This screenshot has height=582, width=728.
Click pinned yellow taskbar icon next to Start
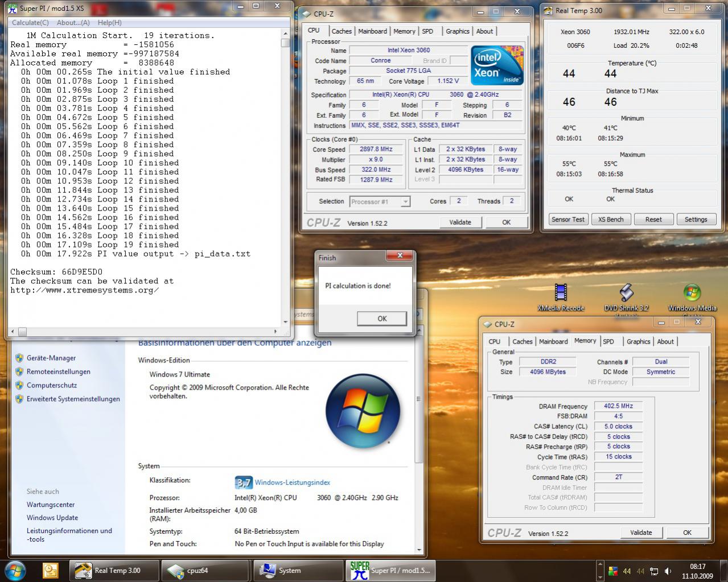click(x=51, y=570)
